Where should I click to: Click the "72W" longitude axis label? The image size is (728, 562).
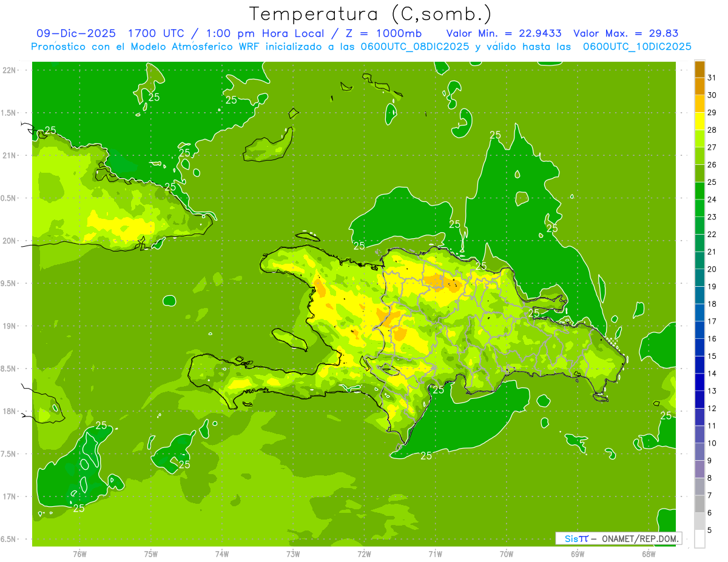tap(364, 554)
